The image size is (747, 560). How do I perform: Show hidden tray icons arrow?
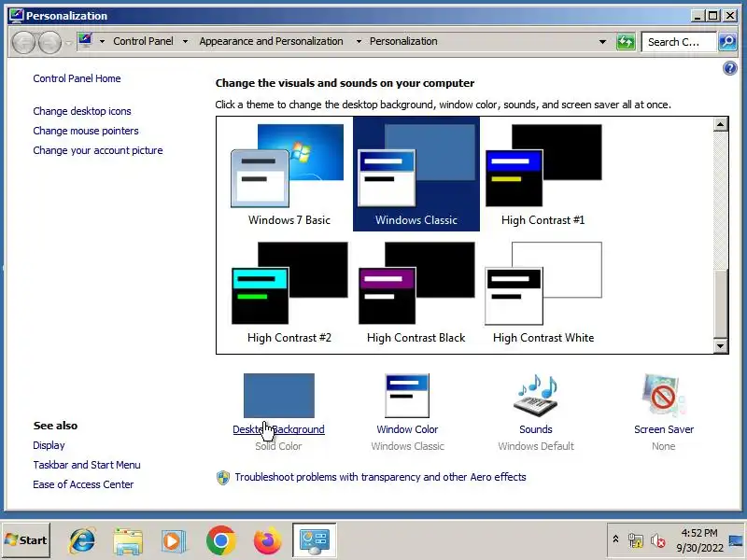point(615,539)
